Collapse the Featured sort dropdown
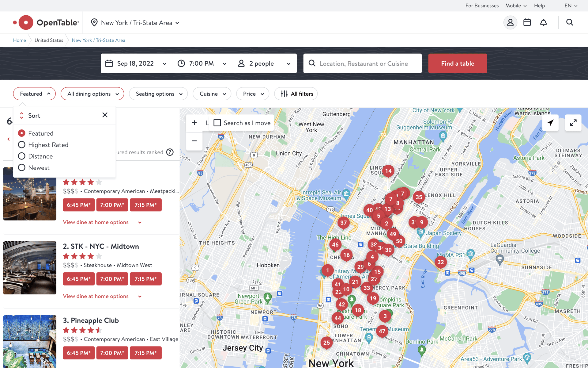Viewport: 588px width, 368px height. (x=34, y=94)
